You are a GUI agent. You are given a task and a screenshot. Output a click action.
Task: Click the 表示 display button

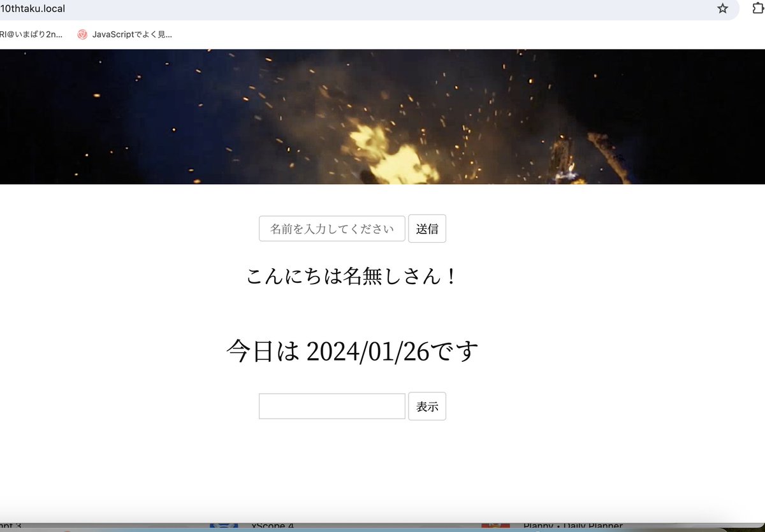427,406
